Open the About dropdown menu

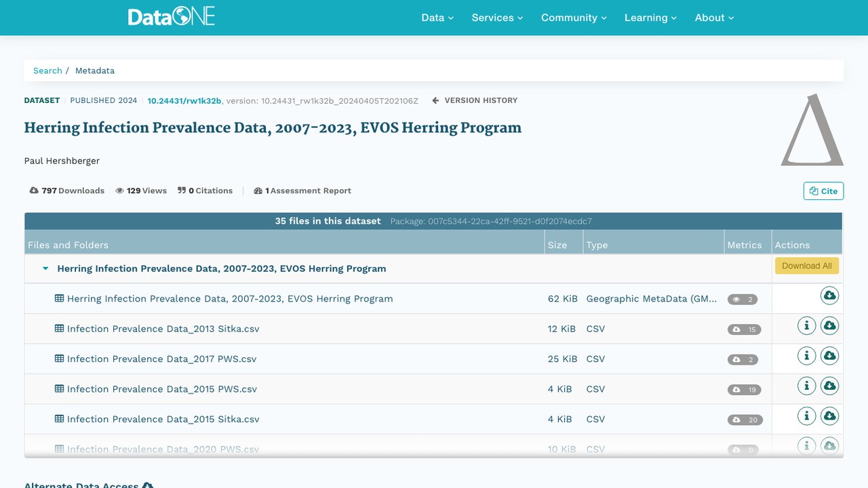(x=714, y=18)
